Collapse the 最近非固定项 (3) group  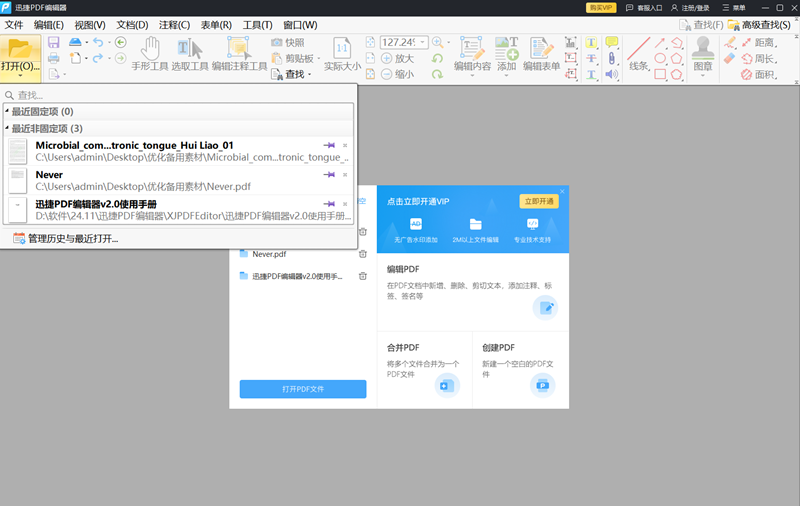click(x=7, y=128)
